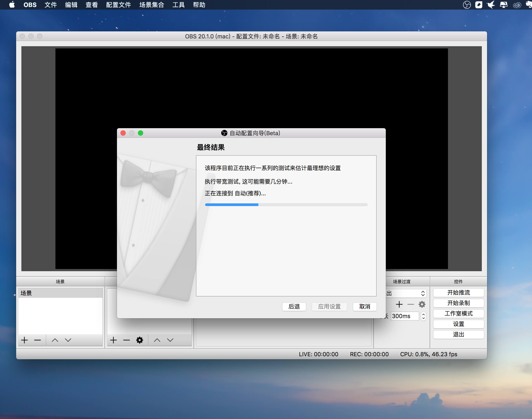Viewport: 532px width, 419px height.
Task: Click the 正在连接到 自动(推荐)... text
Action: pyautogui.click(x=235, y=193)
